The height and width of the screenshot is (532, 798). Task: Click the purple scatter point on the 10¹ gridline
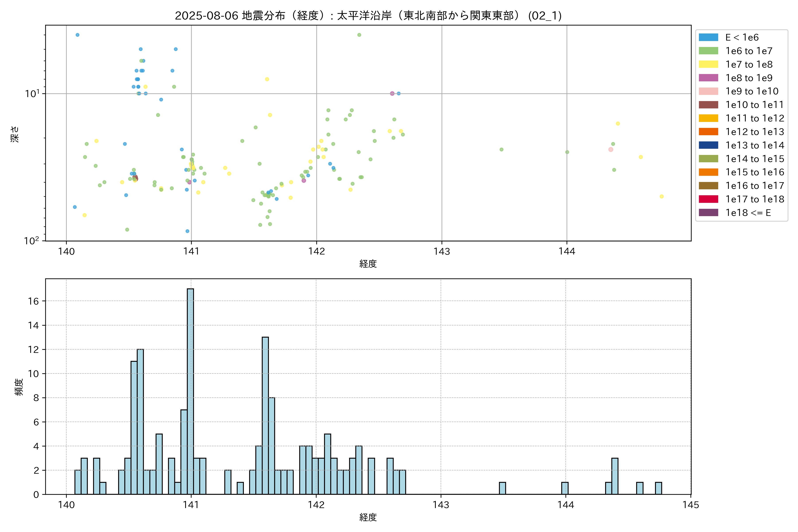392,93
